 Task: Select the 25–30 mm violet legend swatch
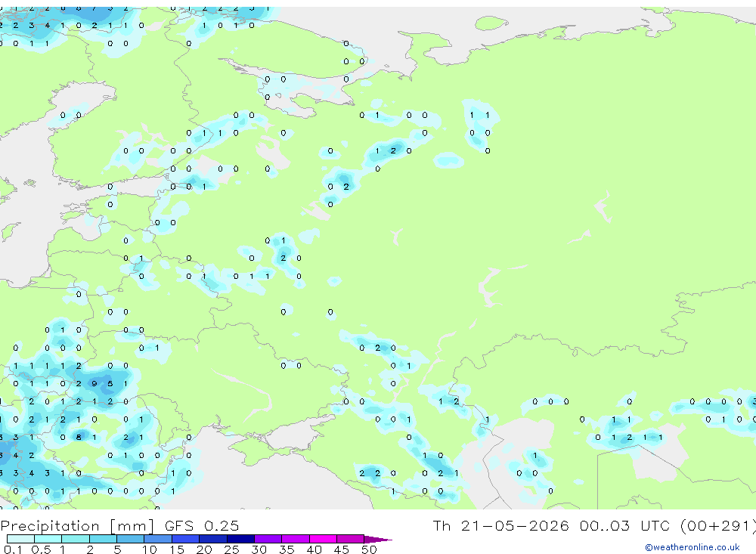(240, 539)
